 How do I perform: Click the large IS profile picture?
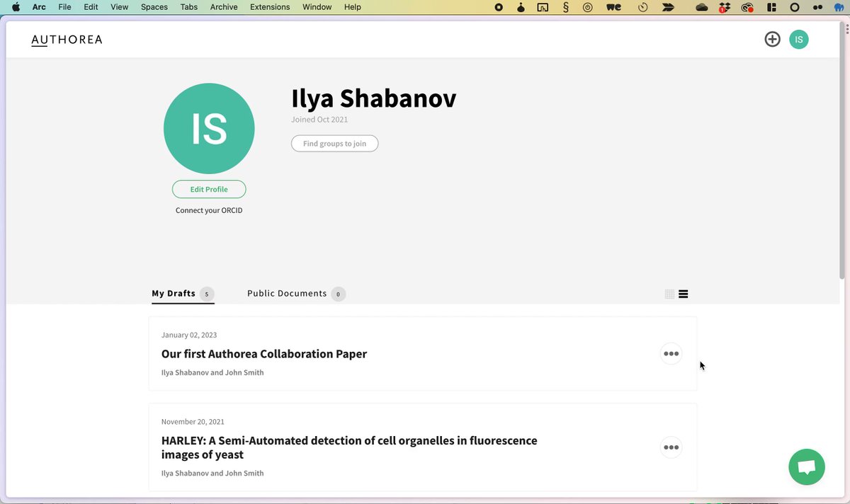coord(209,129)
